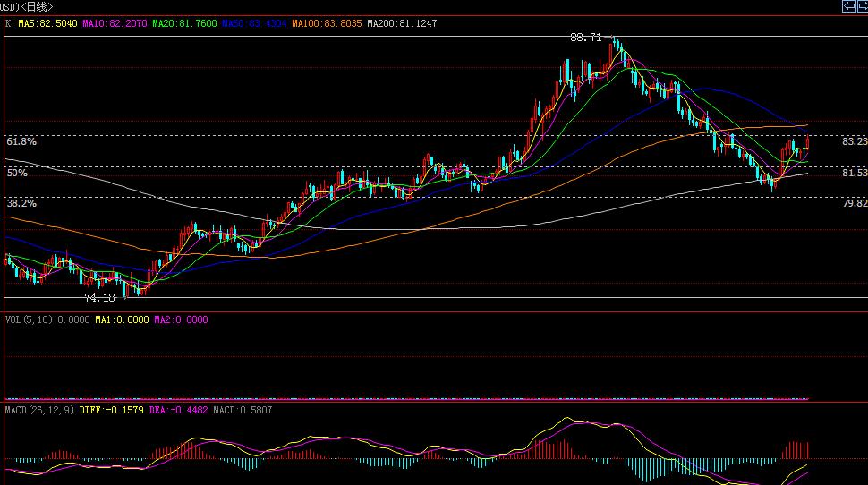Click the MA1:0.0000 volume label
This screenshot has height=485, width=868.
pyautogui.click(x=122, y=319)
